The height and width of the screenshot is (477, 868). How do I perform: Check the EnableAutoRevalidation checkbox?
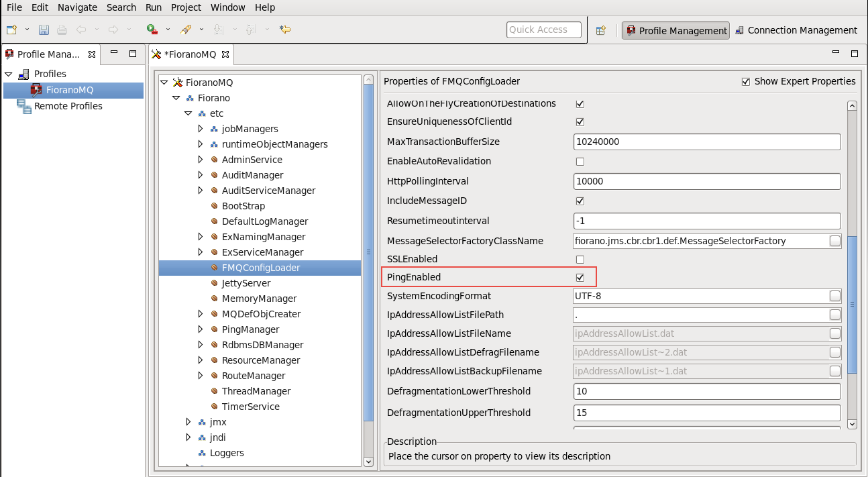point(580,162)
